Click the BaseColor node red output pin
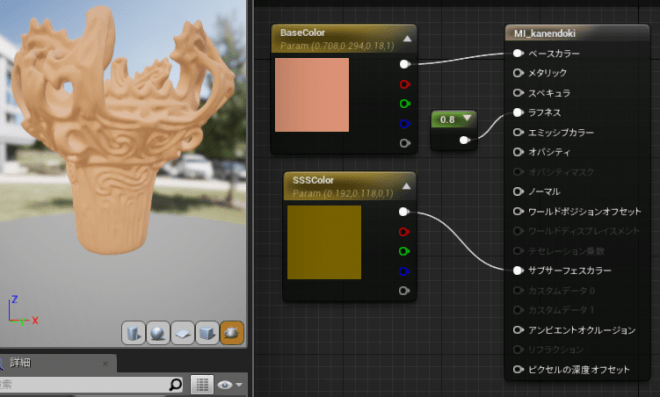 click(405, 84)
